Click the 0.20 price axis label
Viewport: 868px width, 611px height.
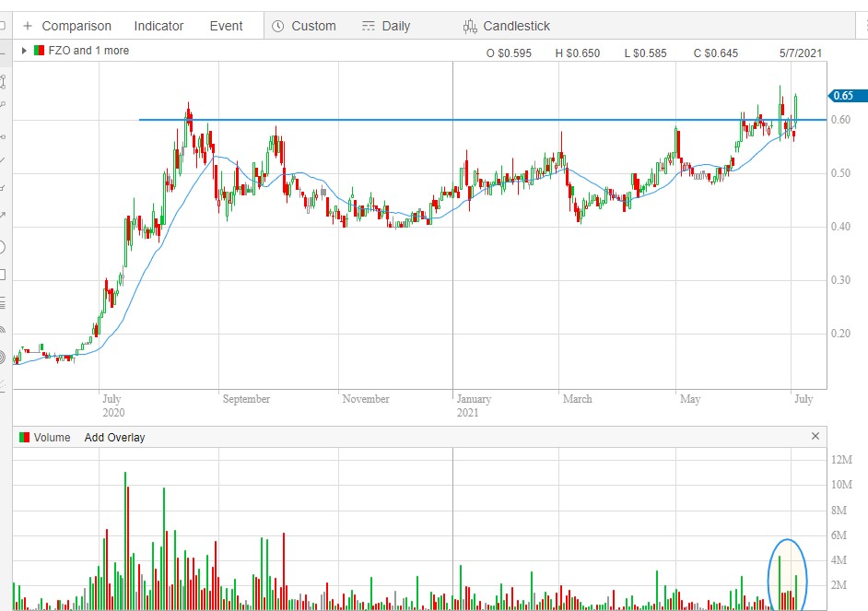(x=841, y=334)
